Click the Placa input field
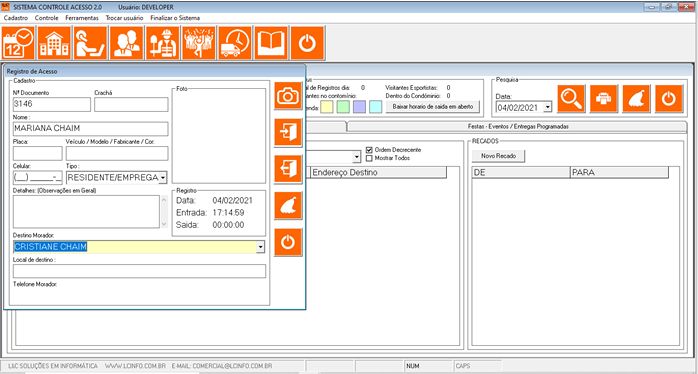The height and width of the screenshot is (374, 698). [37, 153]
